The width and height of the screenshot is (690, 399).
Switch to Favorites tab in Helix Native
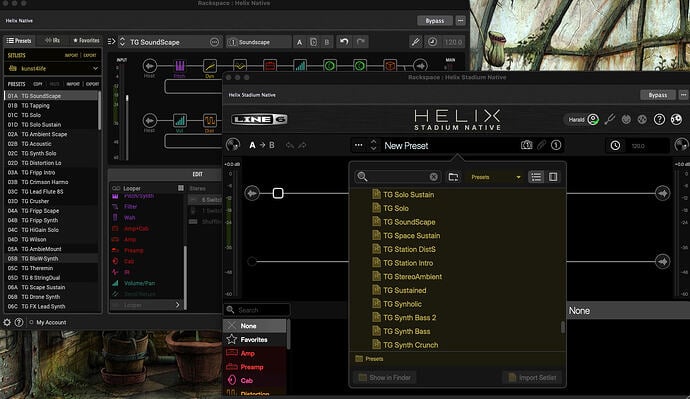(x=86, y=40)
